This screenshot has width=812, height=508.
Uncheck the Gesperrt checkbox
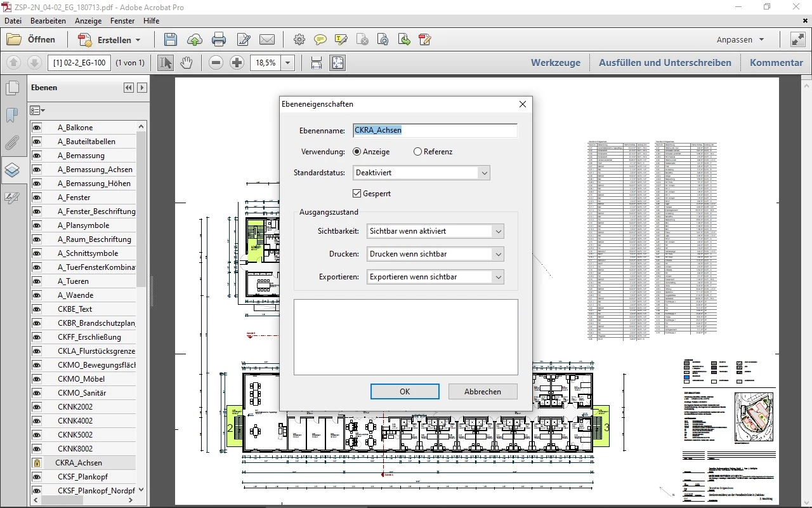click(357, 193)
